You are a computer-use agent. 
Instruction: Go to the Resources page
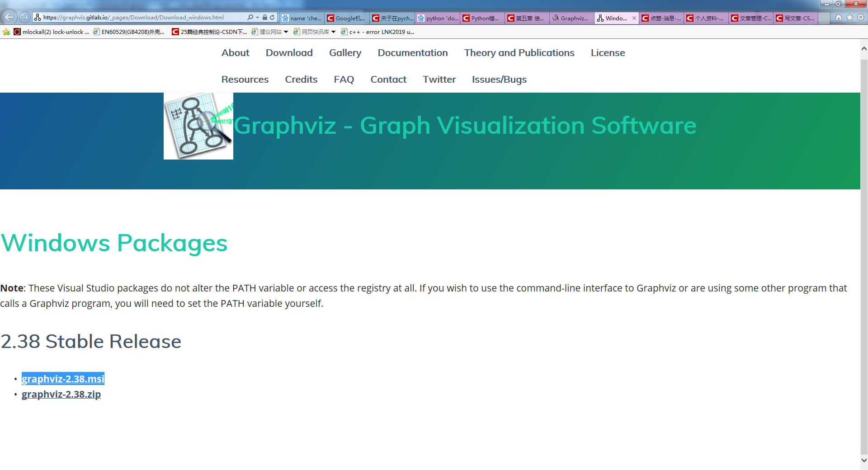pos(245,79)
